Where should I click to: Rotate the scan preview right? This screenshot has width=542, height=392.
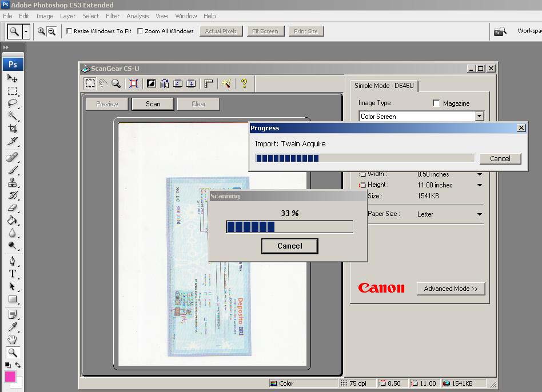[x=190, y=83]
